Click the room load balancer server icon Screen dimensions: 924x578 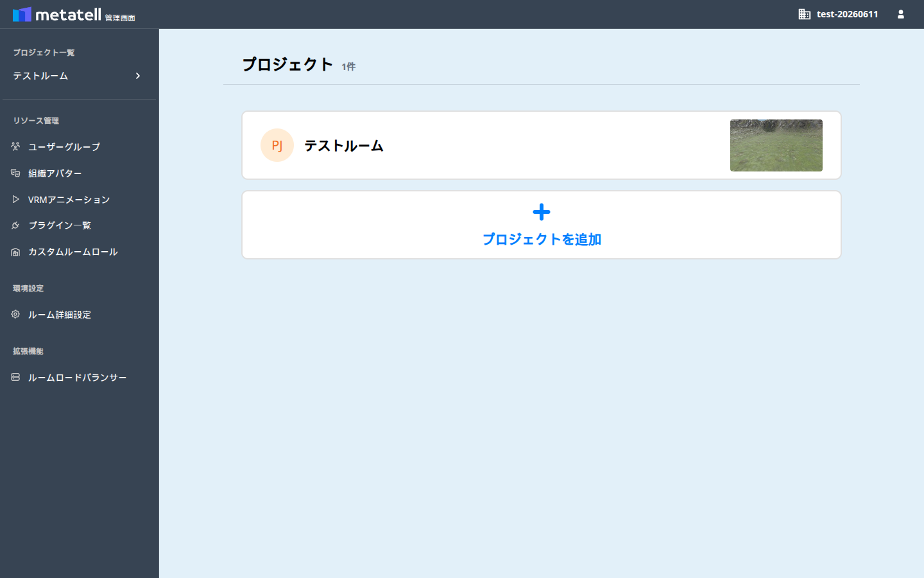[15, 378]
